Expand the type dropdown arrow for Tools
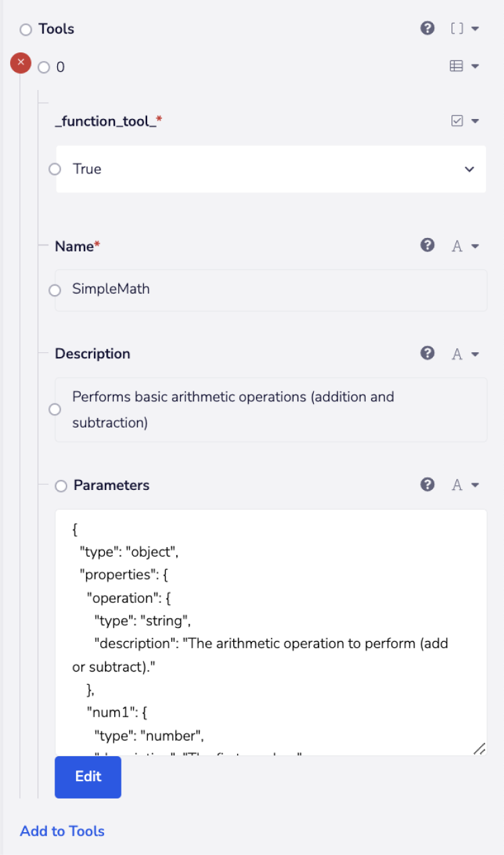 point(475,28)
